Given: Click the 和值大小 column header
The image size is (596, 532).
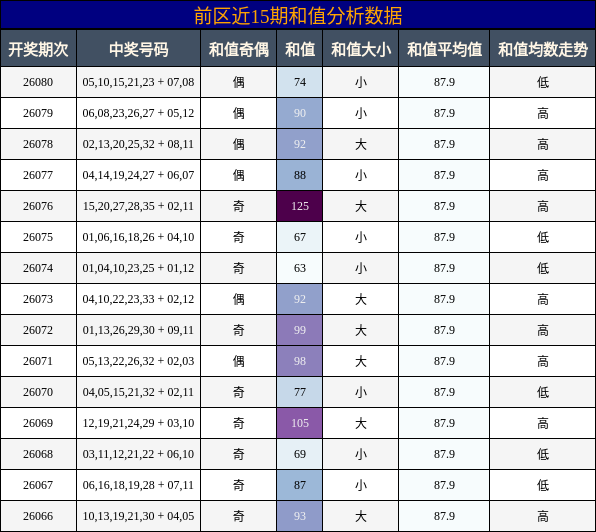Looking at the screenshot, I should point(360,49).
